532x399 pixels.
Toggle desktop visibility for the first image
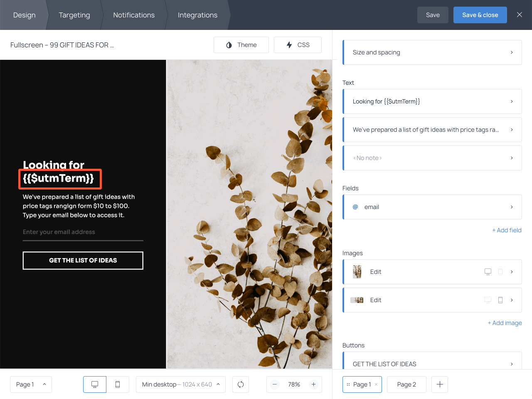[487, 272]
